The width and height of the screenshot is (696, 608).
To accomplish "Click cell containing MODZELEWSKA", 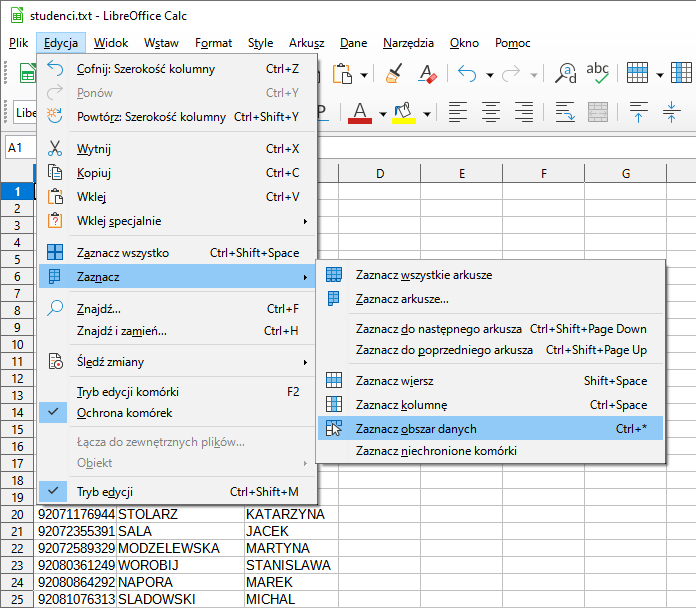I will (181, 548).
